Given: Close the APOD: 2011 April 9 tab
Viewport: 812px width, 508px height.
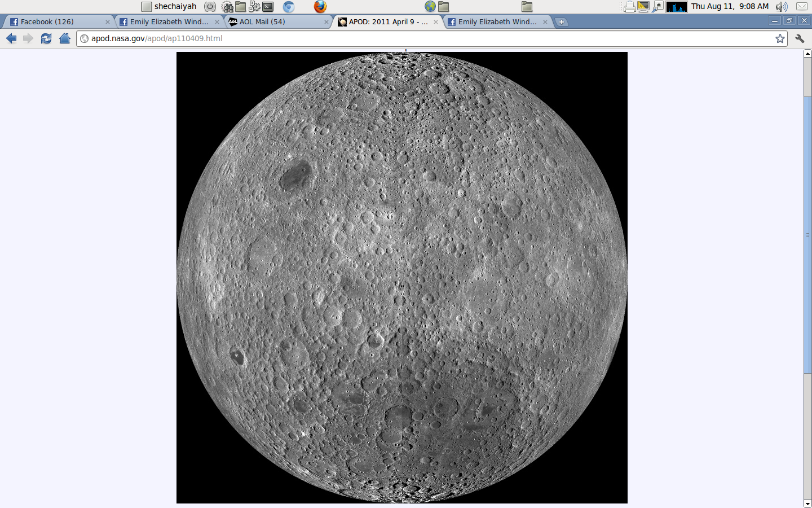Looking at the screenshot, I should click(x=435, y=22).
